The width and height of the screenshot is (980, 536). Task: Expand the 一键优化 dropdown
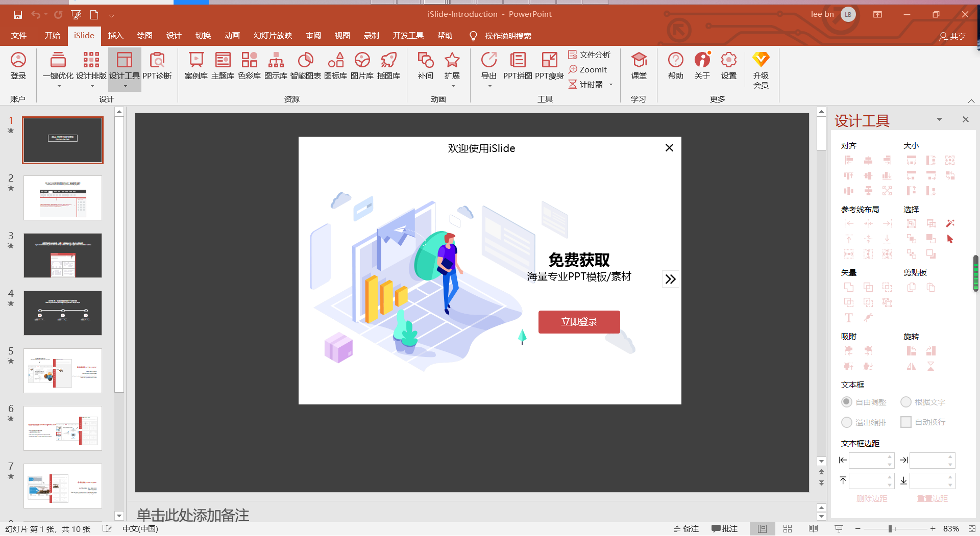tap(59, 86)
